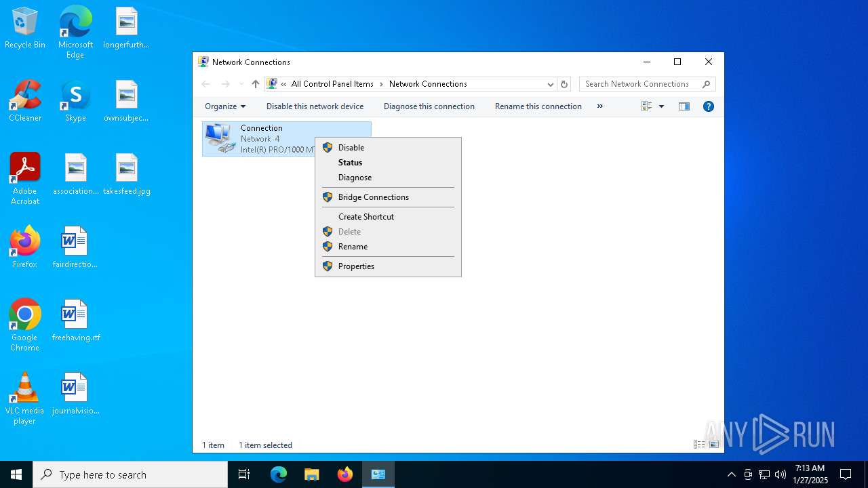Open the Organize dropdown
The width and height of the screenshot is (868, 488).
pos(225,106)
